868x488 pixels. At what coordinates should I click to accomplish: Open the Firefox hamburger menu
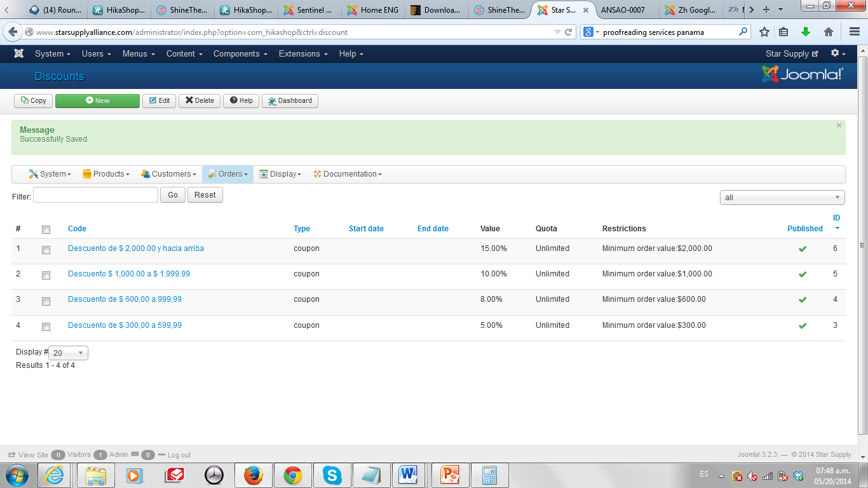[x=855, y=32]
